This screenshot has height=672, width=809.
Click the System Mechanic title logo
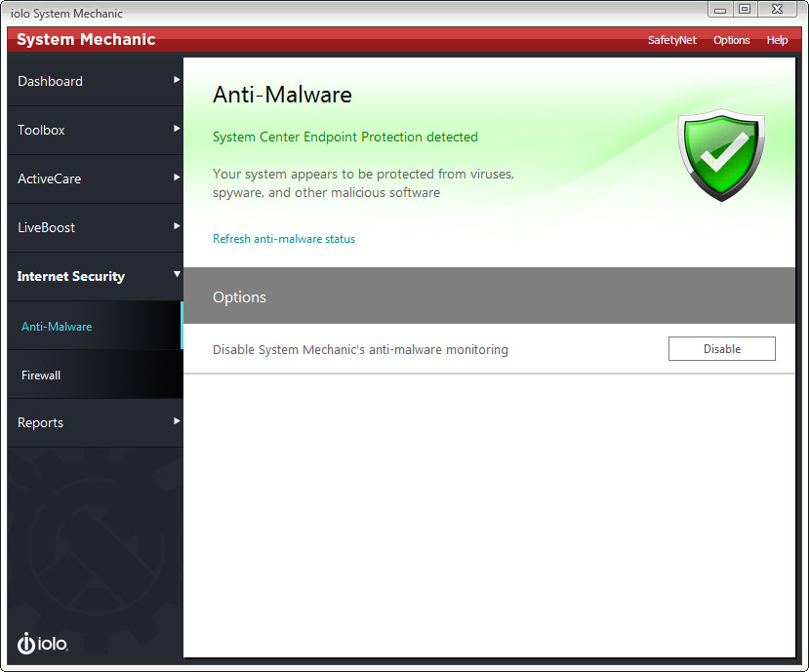(x=86, y=40)
